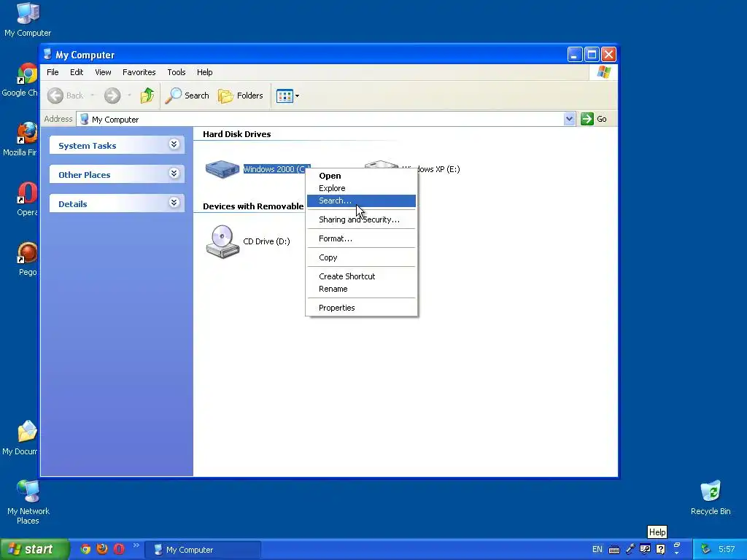Choose Explore in the context menu
This screenshot has height=560, width=747.
pos(361,188)
